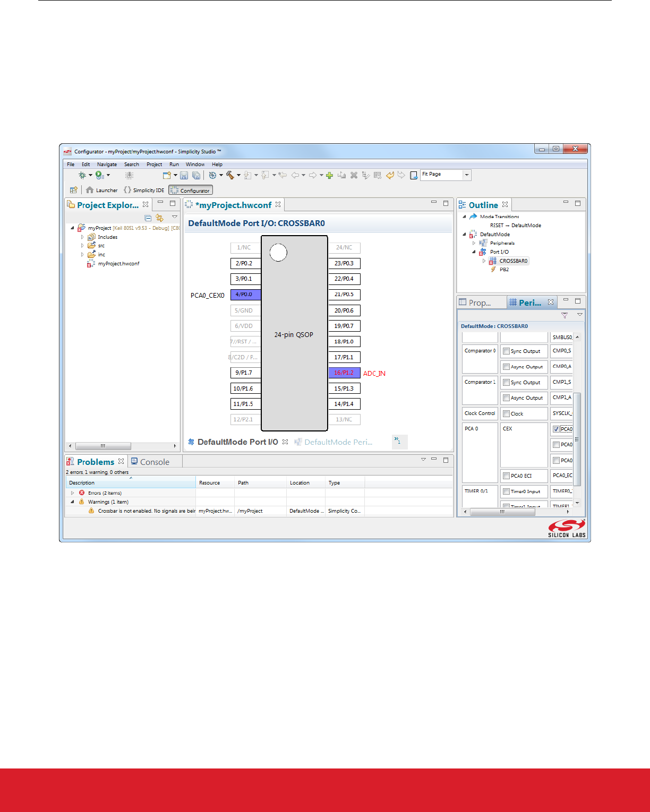Select myProject.hwconf file in Project Explorer
Image resolution: width=650 pixels, height=812 pixels.
(x=114, y=264)
